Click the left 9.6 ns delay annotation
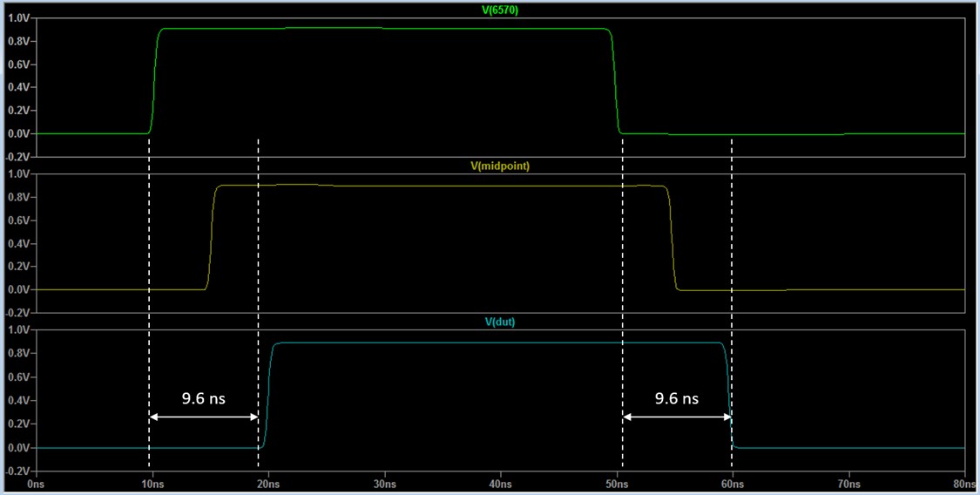Image resolution: width=980 pixels, height=495 pixels. [x=203, y=398]
